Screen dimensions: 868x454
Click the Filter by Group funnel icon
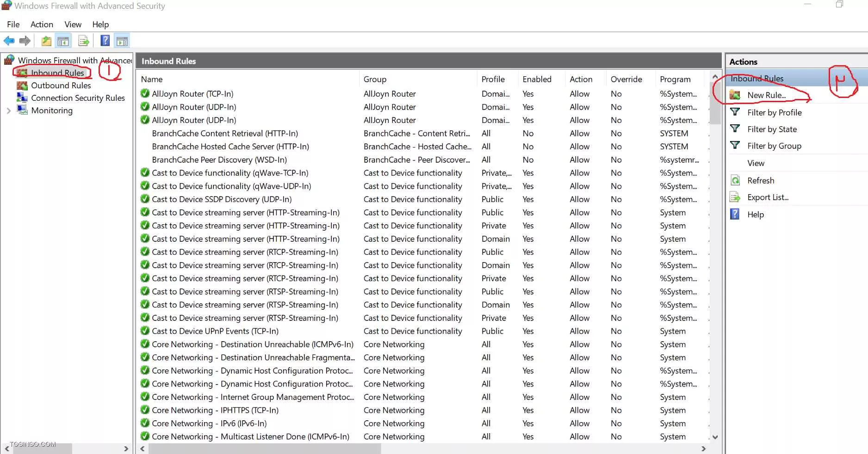pos(735,145)
